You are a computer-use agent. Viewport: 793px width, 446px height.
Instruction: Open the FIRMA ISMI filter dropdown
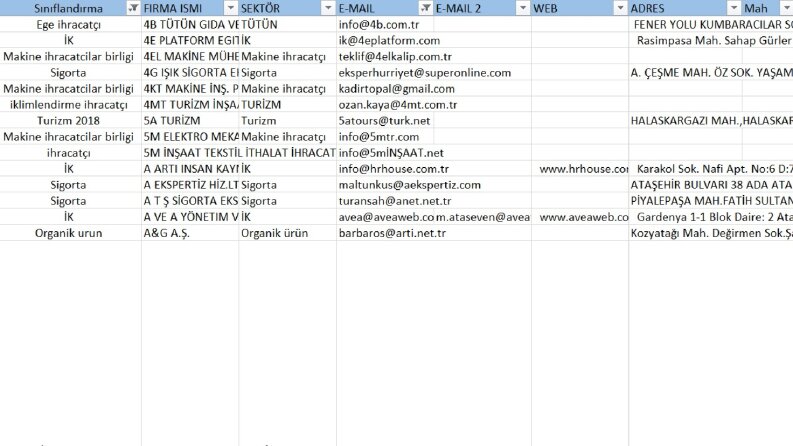click(231, 8)
